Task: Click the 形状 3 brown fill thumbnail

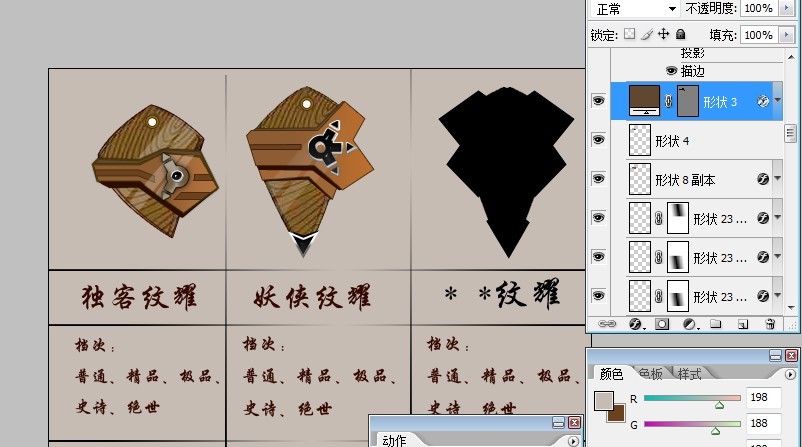Action: 644,101
